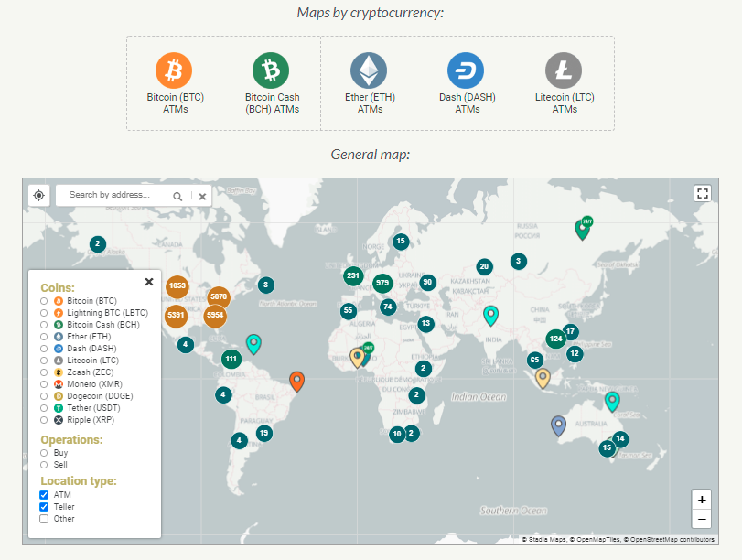Click the yellow pin near Indonesia
The image size is (742, 560).
point(543,378)
